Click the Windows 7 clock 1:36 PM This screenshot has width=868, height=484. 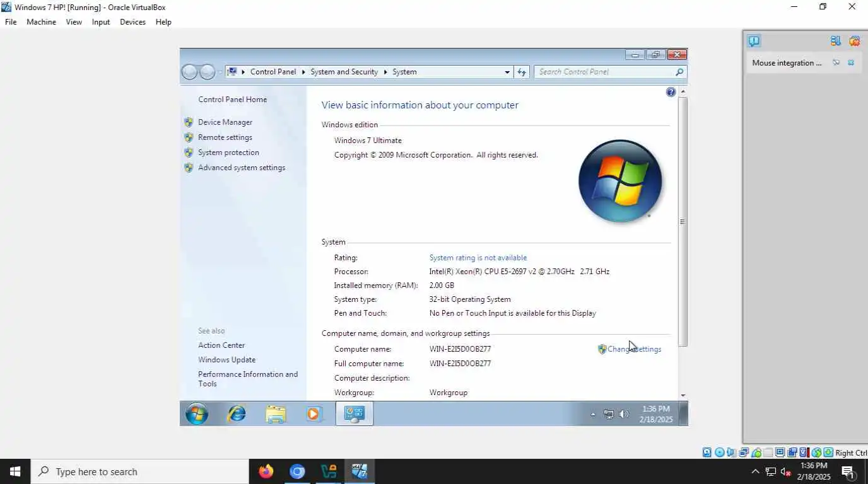coord(656,409)
